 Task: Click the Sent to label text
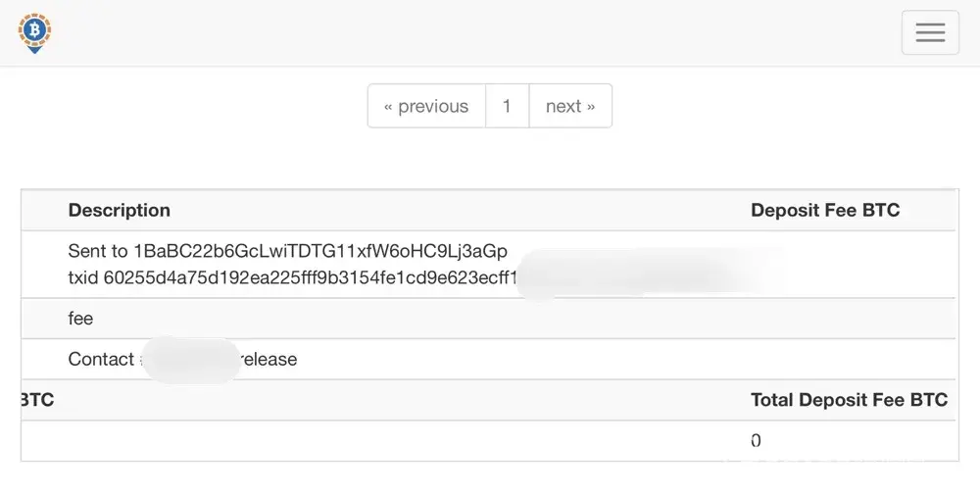tap(98, 252)
